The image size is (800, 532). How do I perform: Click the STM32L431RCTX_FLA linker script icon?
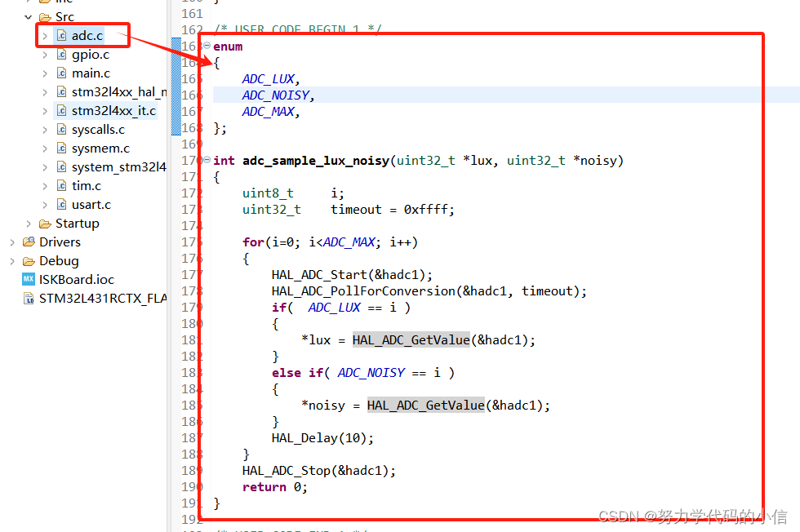click(30, 298)
